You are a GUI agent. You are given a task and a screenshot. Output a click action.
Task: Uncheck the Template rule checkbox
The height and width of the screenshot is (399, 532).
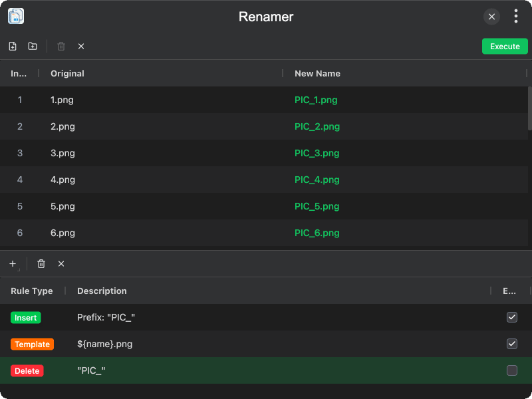click(x=512, y=344)
